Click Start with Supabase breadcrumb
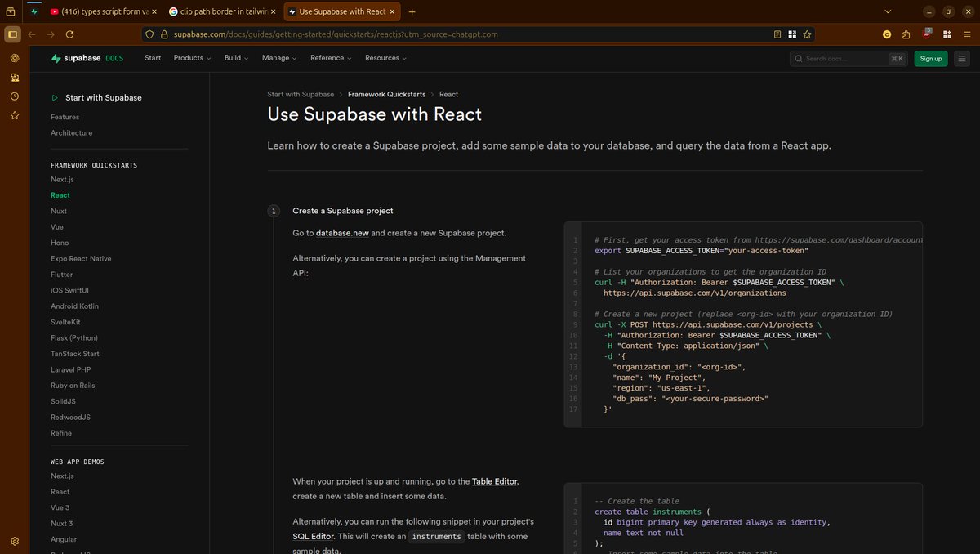Image resolution: width=980 pixels, height=554 pixels. (301, 94)
